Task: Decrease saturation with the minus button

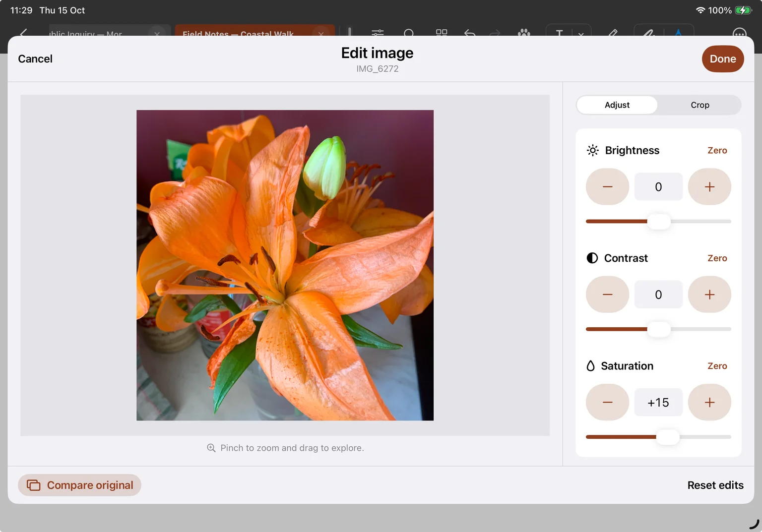Action: (x=607, y=402)
